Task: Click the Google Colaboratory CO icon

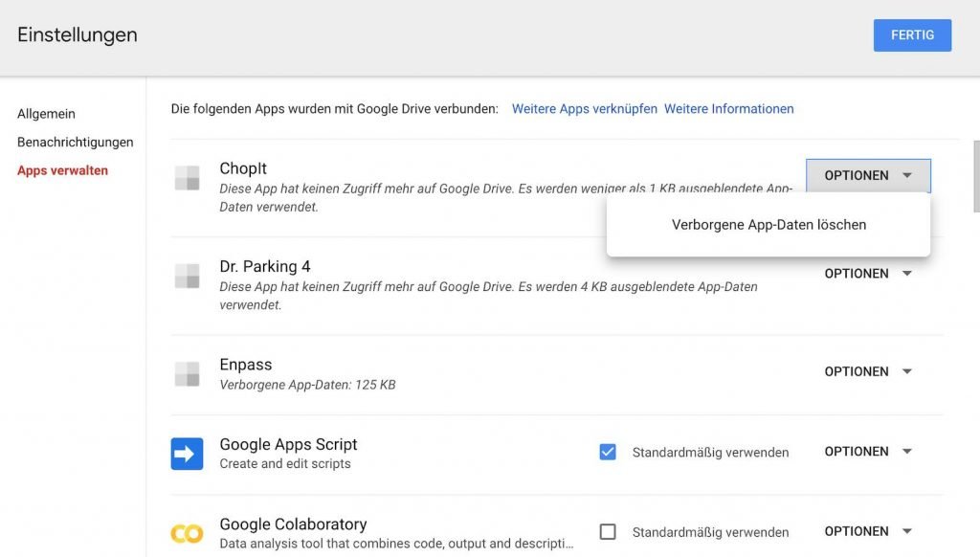Action: click(x=187, y=533)
